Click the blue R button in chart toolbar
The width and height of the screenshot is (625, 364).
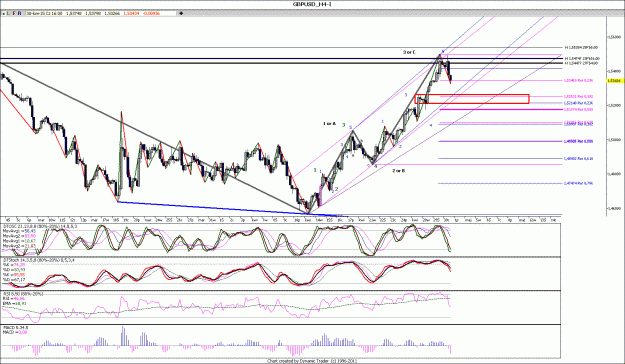[x=20, y=14]
